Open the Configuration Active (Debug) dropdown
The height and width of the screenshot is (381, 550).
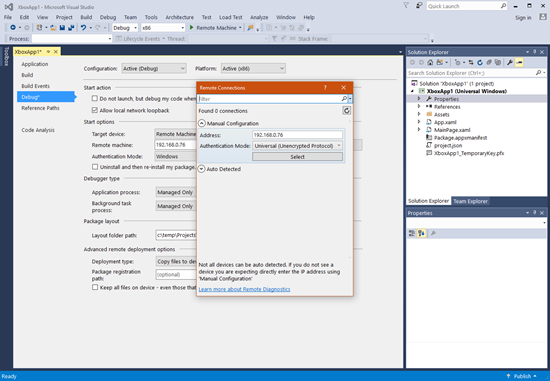154,68
